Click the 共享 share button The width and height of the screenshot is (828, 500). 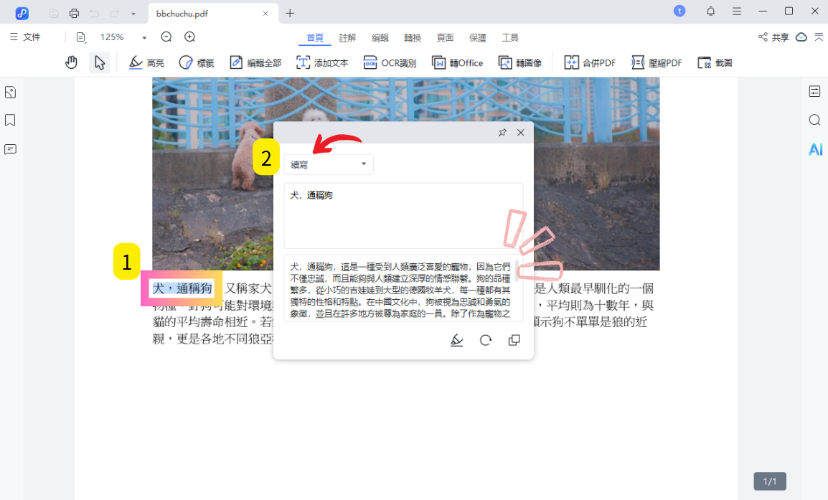774,37
